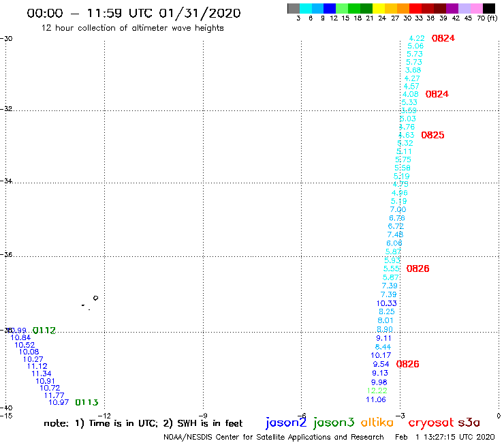Click the wave height value 5.75
Image resolution: width=504 pixels, height=443 pixels.
pos(403,159)
